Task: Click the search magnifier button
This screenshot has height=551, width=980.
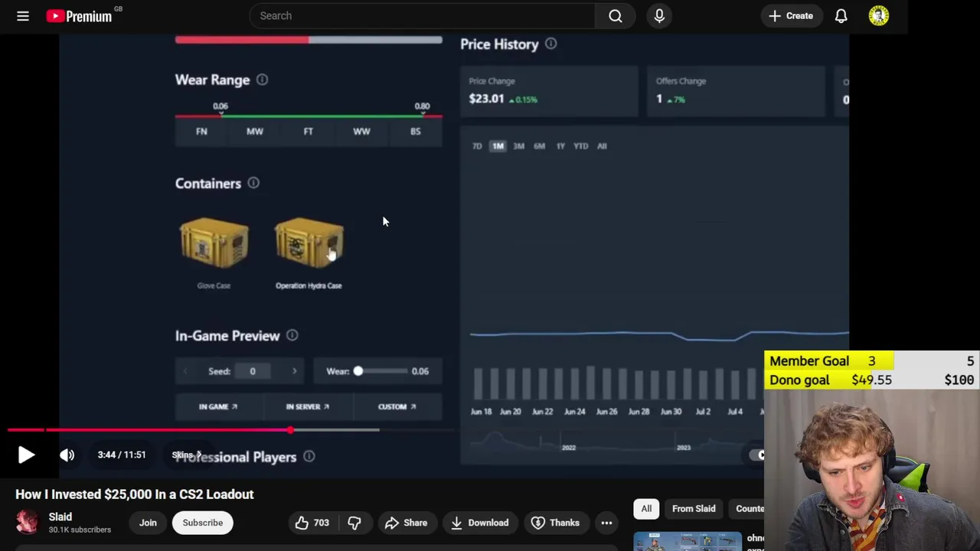Action: 616,15
